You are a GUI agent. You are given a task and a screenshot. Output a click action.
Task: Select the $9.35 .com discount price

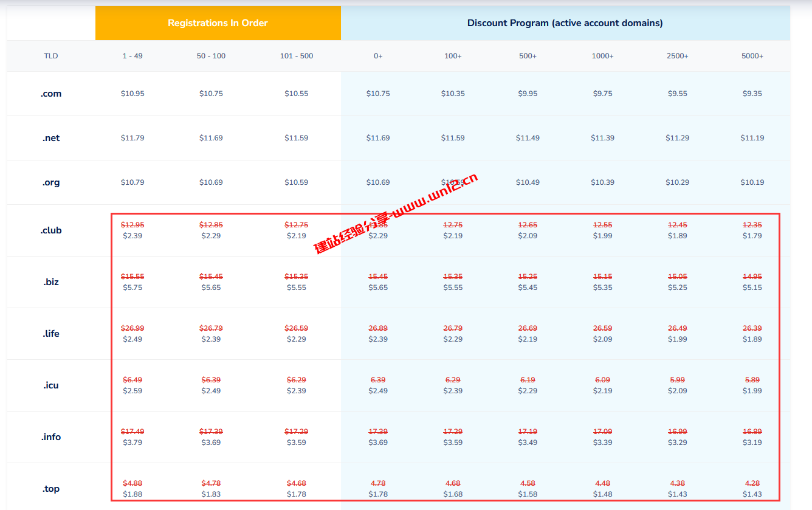[x=752, y=94]
